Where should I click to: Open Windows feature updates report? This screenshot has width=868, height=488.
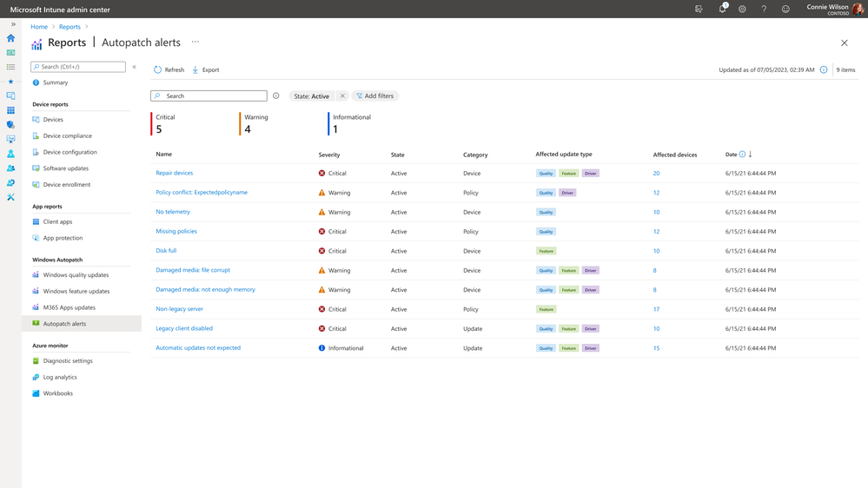76,291
